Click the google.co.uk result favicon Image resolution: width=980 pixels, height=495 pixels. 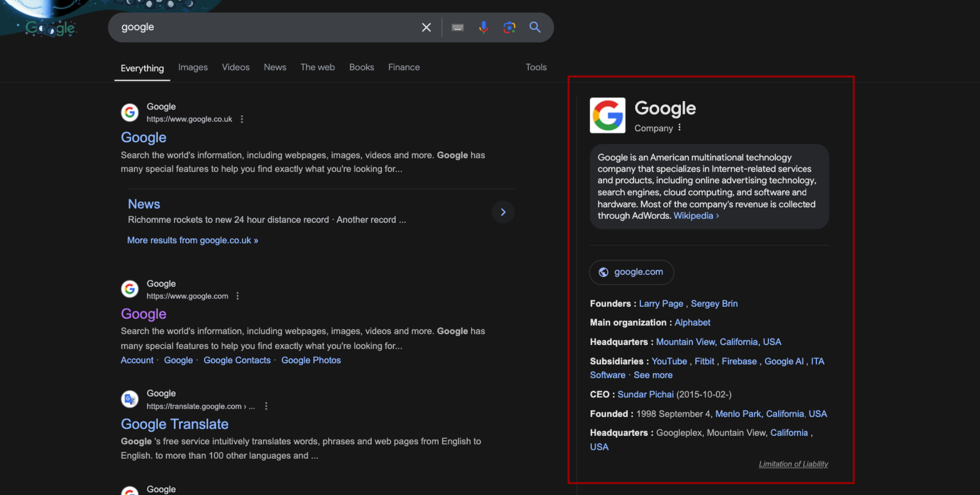click(x=130, y=113)
